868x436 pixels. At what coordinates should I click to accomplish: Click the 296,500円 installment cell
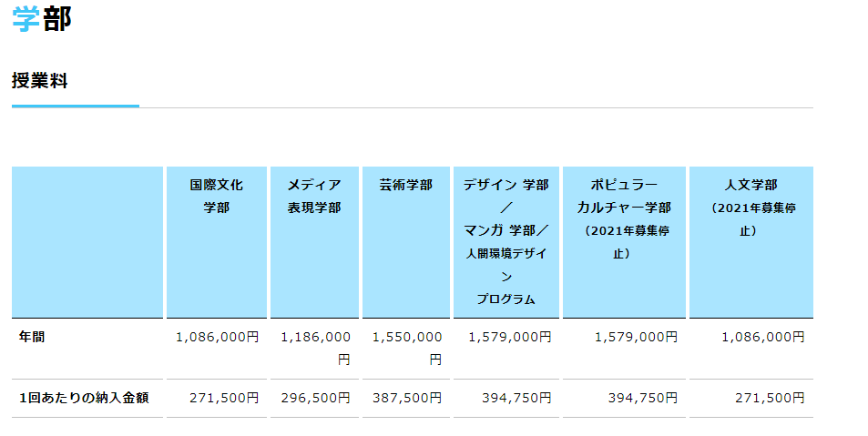315,398
